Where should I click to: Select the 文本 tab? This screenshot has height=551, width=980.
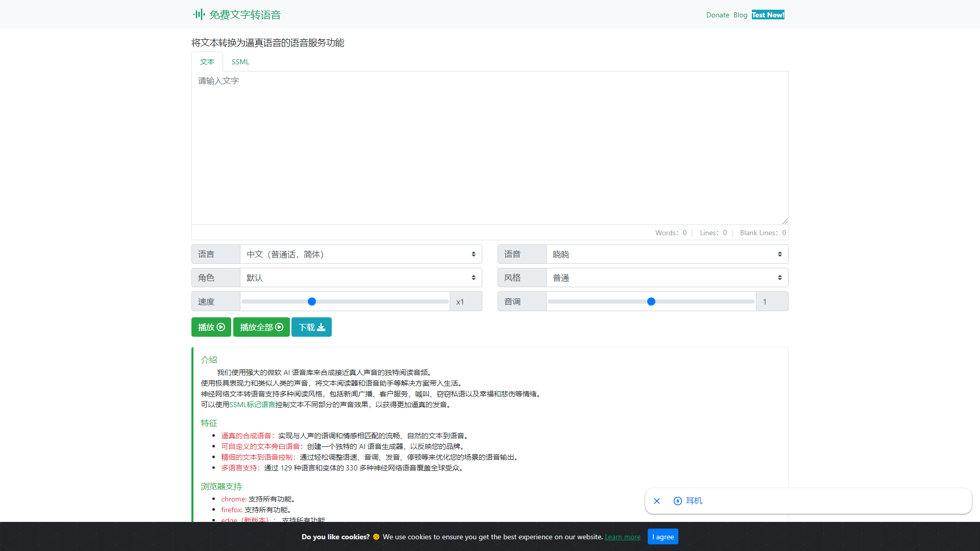(x=207, y=62)
